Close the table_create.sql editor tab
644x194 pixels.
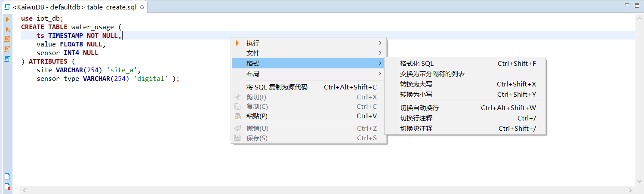142,8
